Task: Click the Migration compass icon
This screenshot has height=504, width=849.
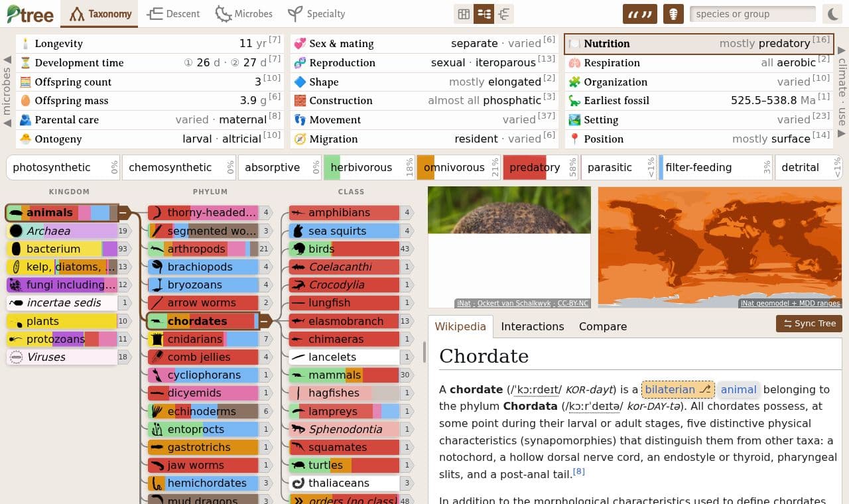Action: (x=300, y=139)
